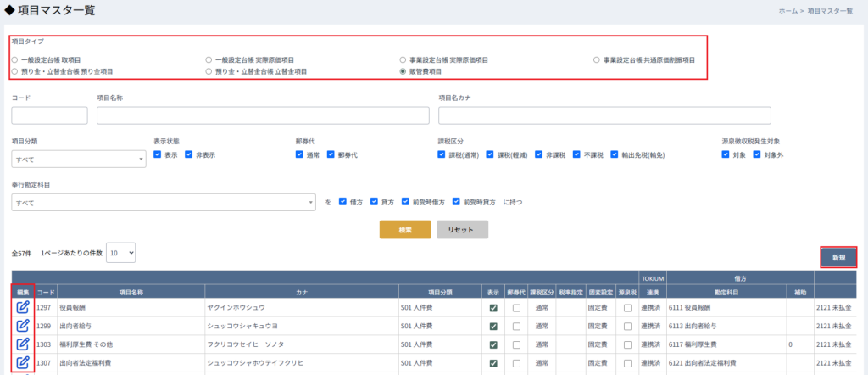Click edit icon for 役員報酬 row
The image size is (868, 375).
(23, 307)
